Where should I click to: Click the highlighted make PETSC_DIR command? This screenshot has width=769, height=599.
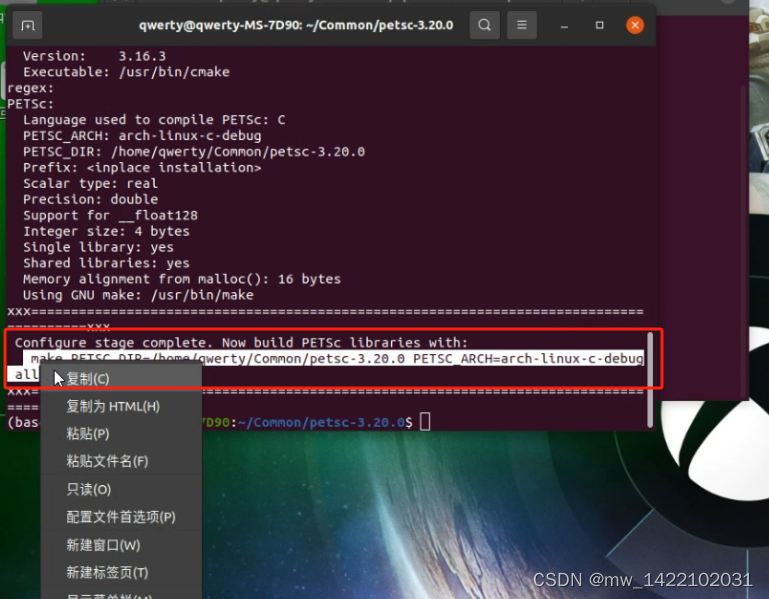coord(333,359)
